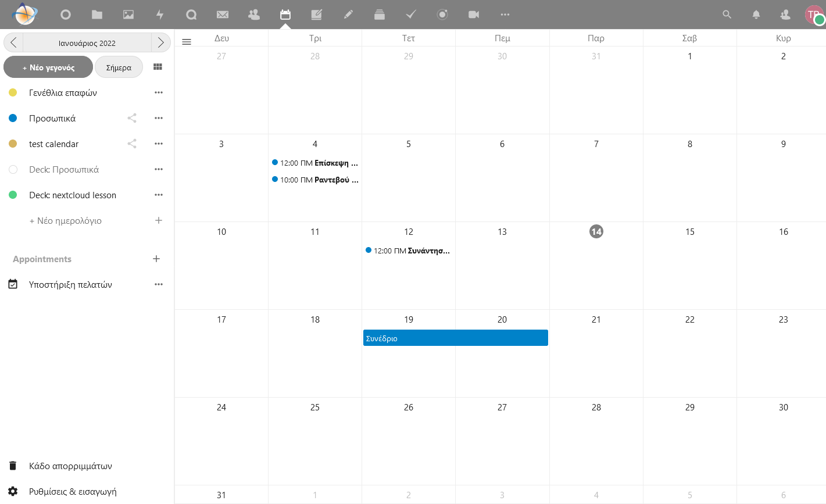Open the Photos app icon
The height and width of the screenshot is (504, 826).
(x=128, y=15)
